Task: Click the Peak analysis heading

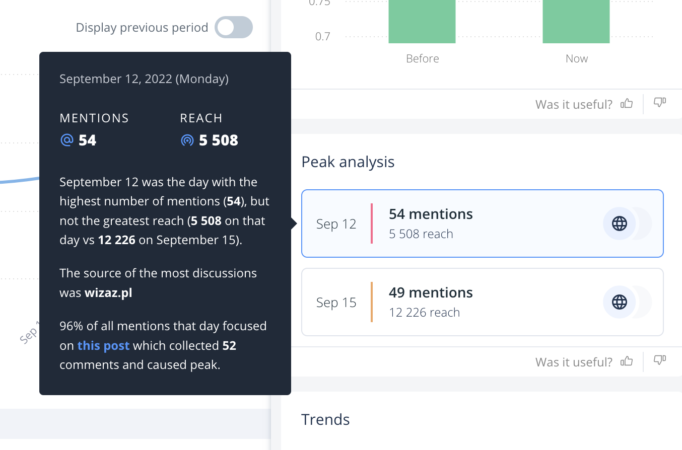Action: pos(347,162)
